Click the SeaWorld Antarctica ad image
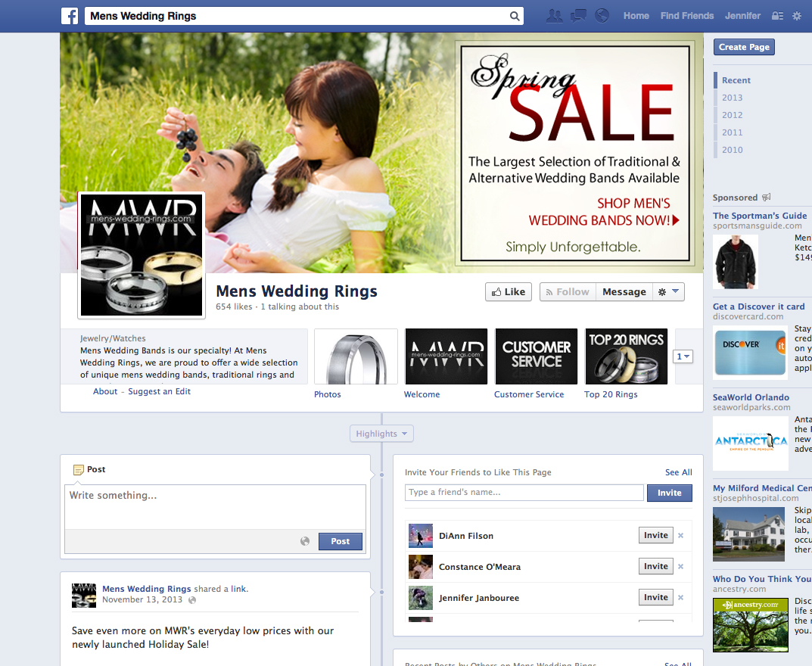 [x=751, y=443]
